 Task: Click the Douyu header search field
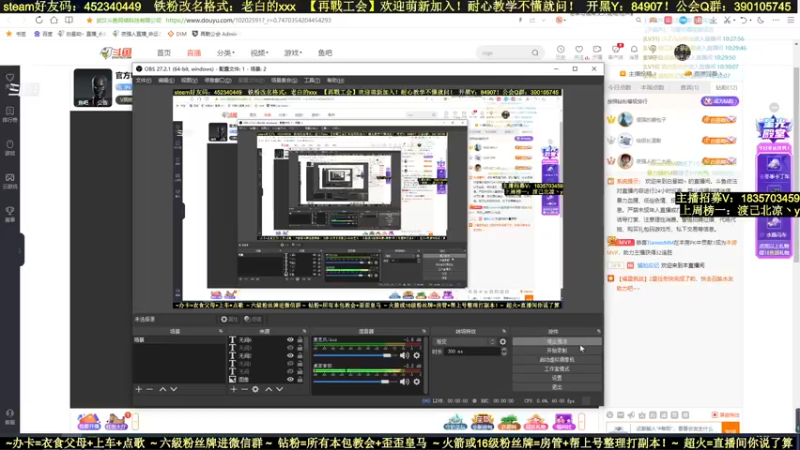pos(504,53)
